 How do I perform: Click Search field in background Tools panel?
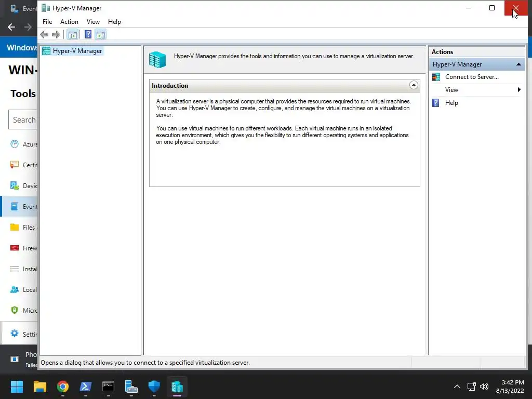point(23,119)
